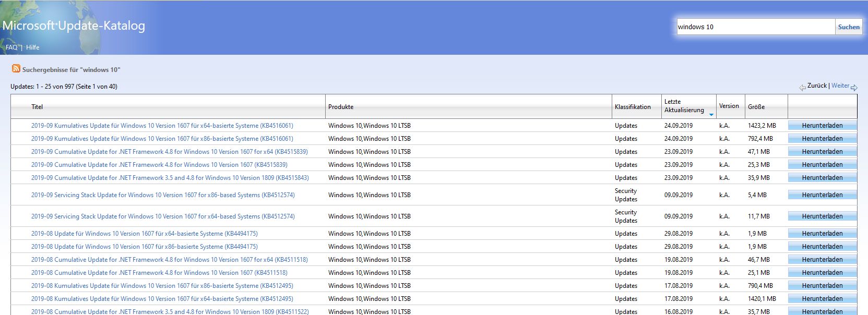
Task: Open KB4512495 x86 Kumulatives Update link
Action: [x=162, y=286]
